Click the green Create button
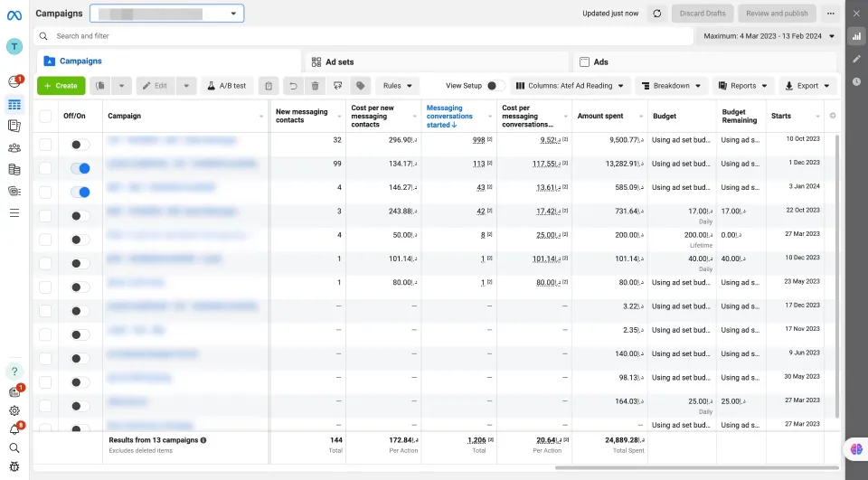The width and height of the screenshot is (868, 480). [61, 86]
